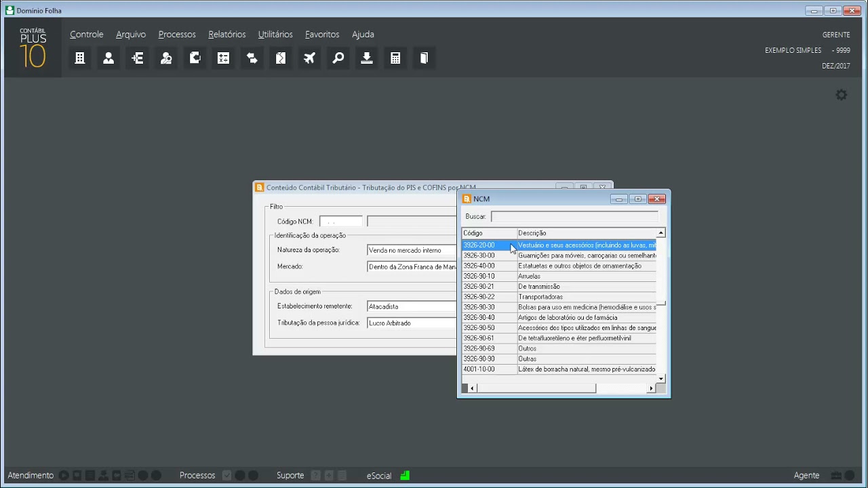This screenshot has height=488, width=868.
Task: Click the Suporte question mark icon
Action: coord(316,476)
